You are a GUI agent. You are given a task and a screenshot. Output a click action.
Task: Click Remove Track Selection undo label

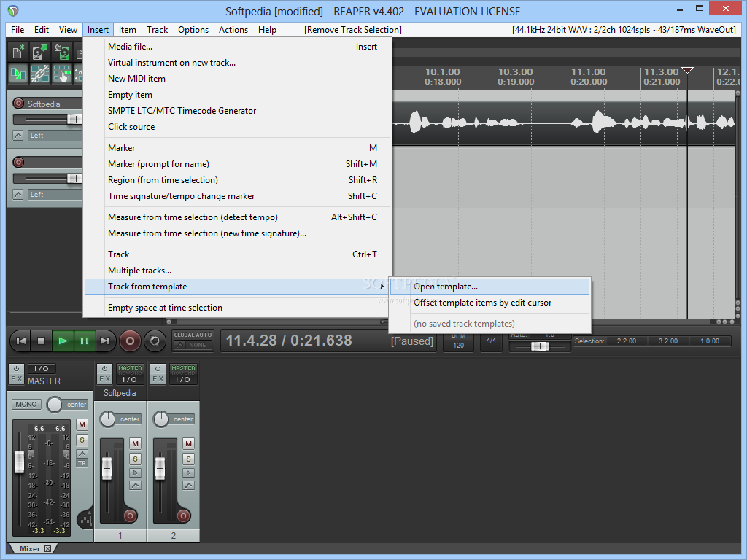pyautogui.click(x=353, y=29)
